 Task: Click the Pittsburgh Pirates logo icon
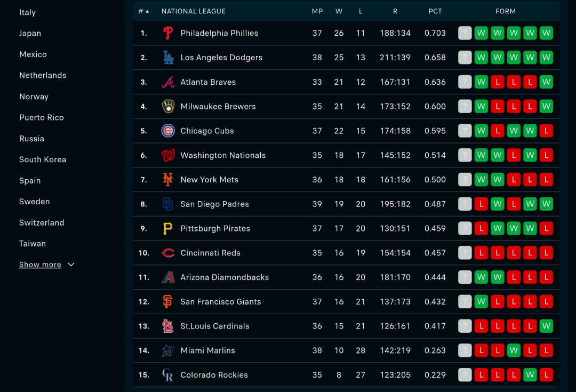pos(168,229)
